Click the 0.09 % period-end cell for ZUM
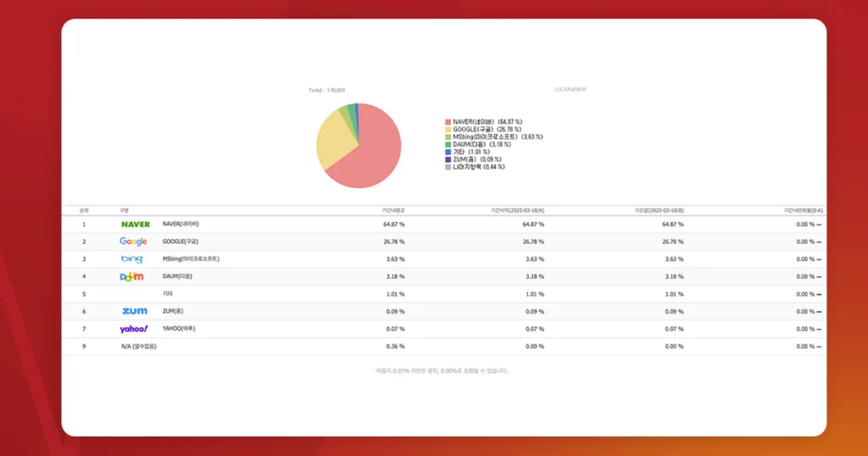868x456 pixels. [x=674, y=312]
